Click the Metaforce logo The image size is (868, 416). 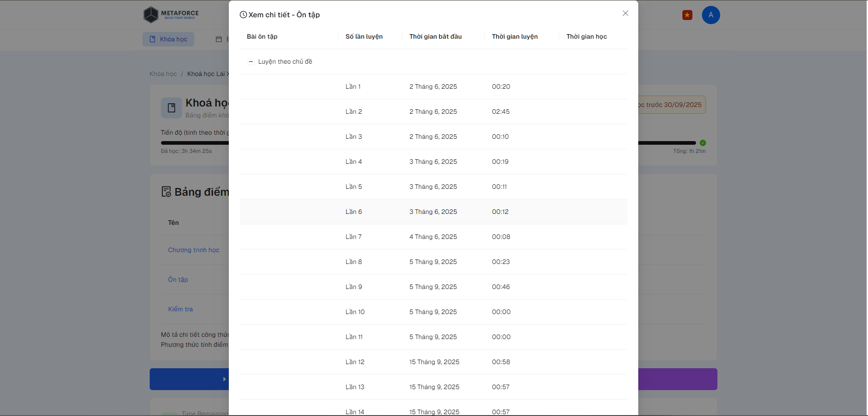171,15
